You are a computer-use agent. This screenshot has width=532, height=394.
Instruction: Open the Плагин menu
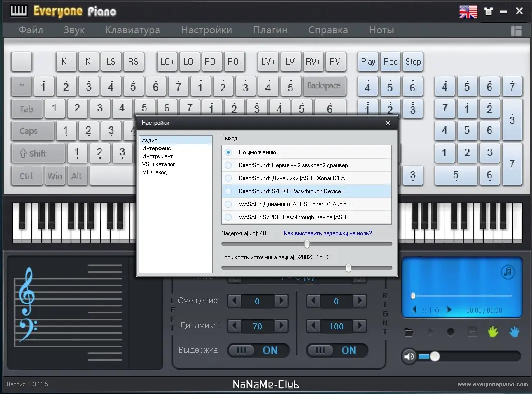click(x=270, y=30)
